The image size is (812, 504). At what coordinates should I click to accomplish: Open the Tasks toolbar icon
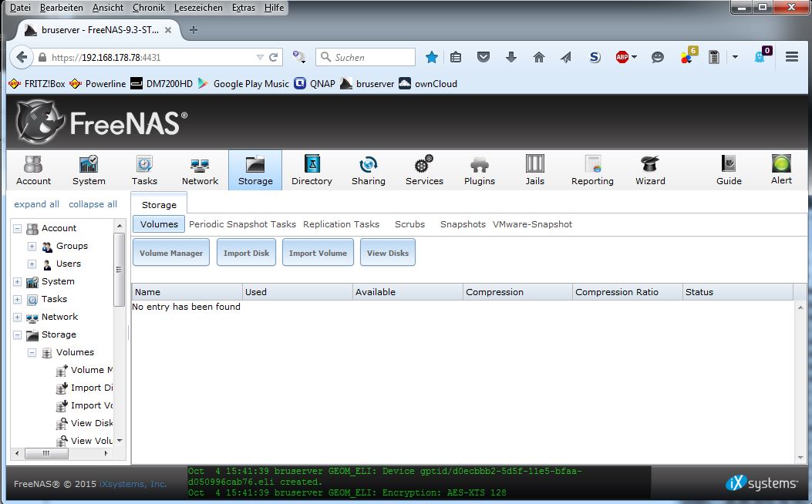(x=144, y=170)
